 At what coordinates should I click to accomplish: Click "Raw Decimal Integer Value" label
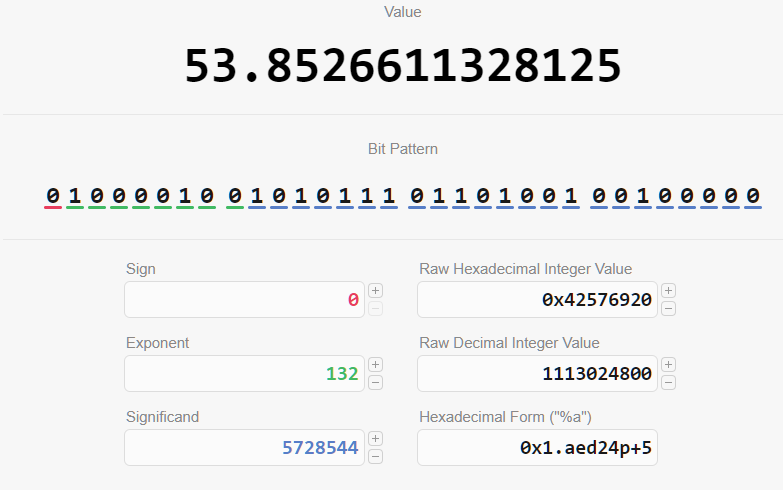[x=509, y=343]
